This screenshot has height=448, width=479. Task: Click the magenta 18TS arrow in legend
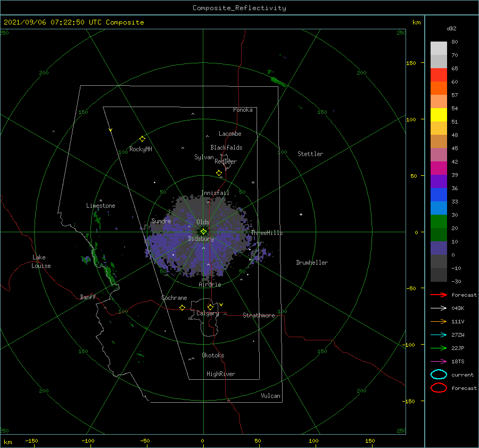coord(439,362)
